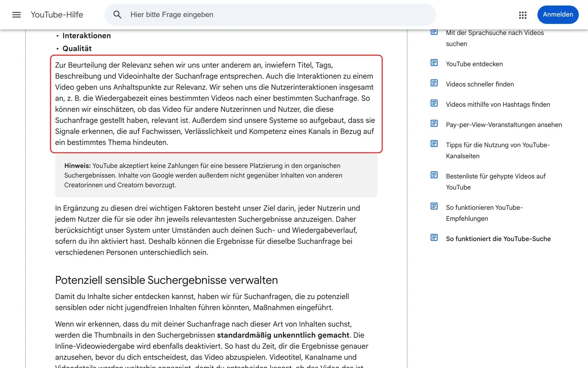Open 'Mit der Sprachsuche nach Videos suchen'
The image size is (588, 368).
pyautogui.click(x=495, y=38)
